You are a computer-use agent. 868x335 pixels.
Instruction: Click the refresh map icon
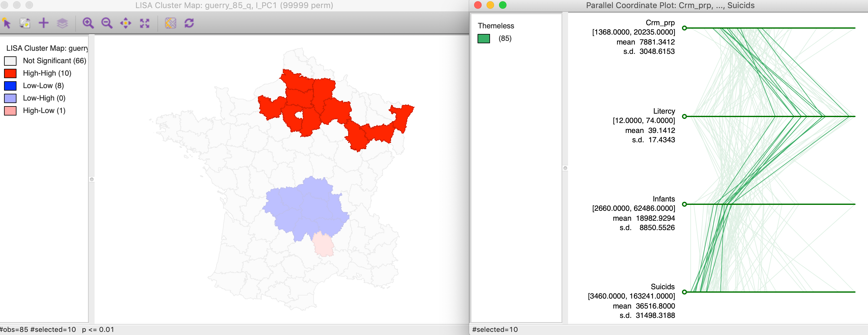click(189, 23)
